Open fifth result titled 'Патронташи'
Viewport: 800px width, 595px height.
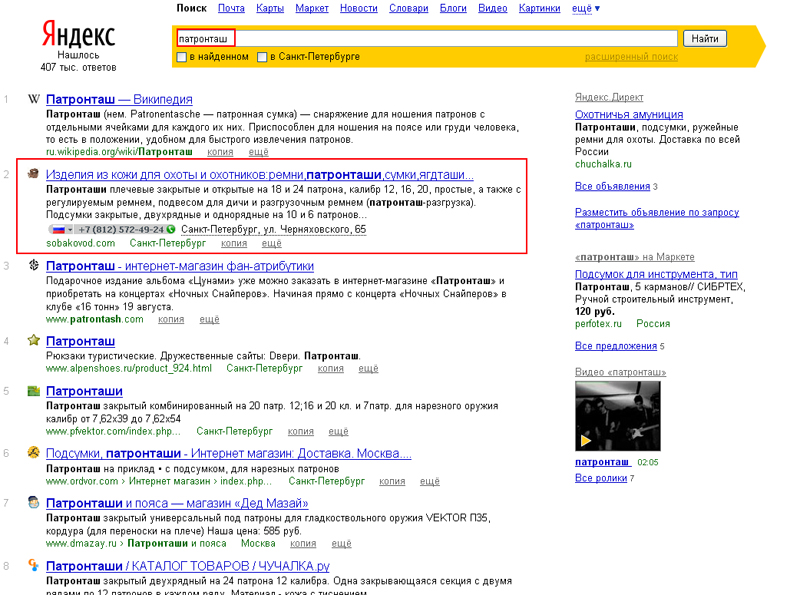click(84, 391)
